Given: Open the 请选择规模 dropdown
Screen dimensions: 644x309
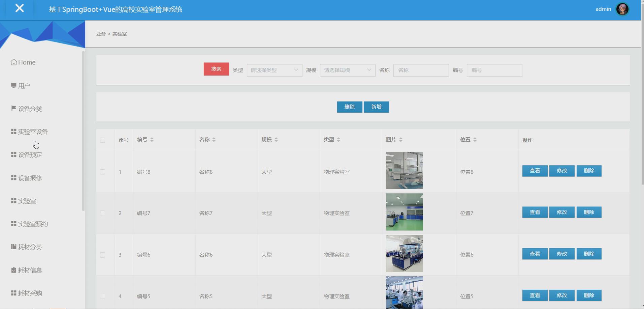Looking at the screenshot, I should pyautogui.click(x=347, y=70).
